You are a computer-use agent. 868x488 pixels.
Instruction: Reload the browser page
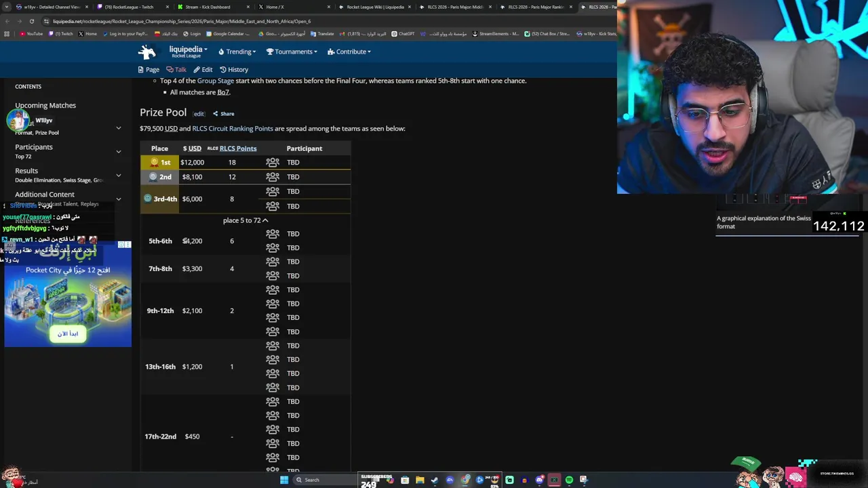32,21
